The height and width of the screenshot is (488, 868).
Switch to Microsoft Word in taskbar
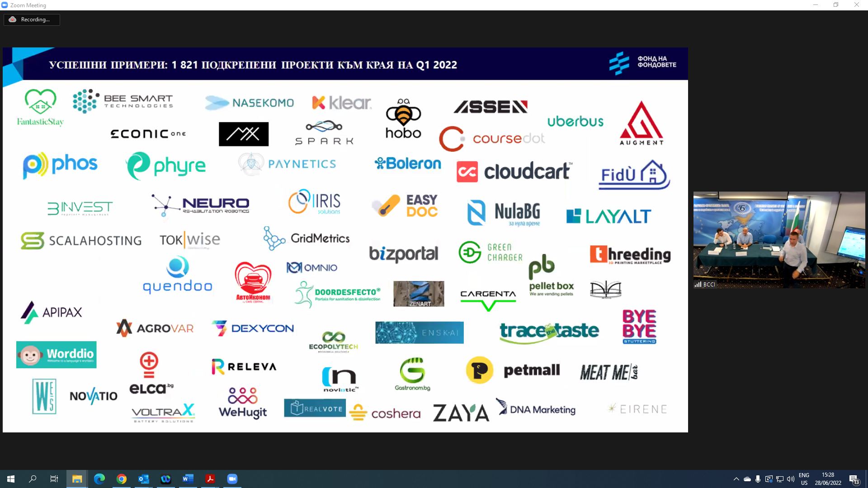coord(188,479)
